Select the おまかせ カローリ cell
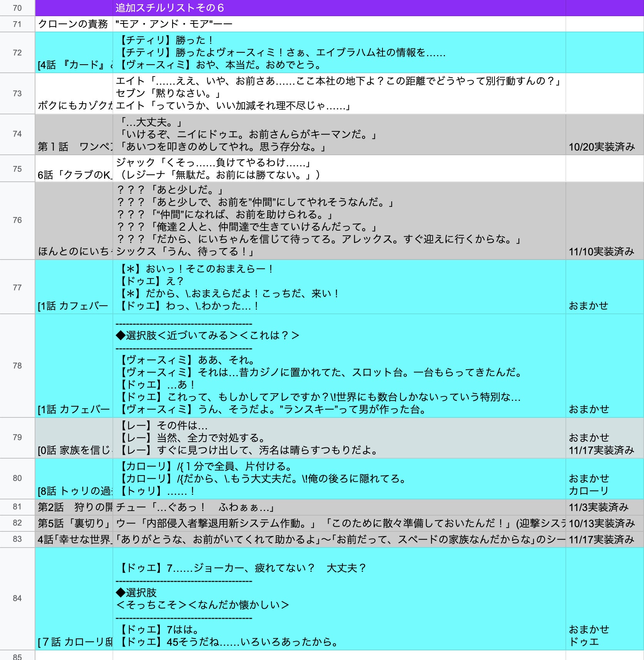 (x=604, y=479)
